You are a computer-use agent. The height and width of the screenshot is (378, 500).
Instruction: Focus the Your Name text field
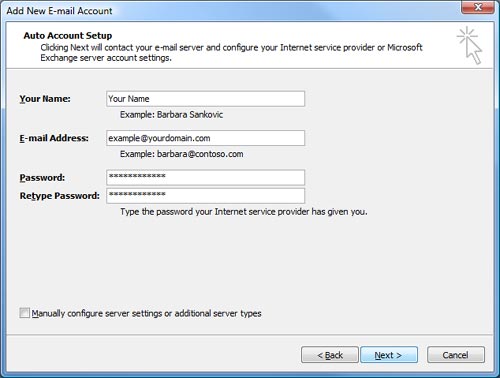[x=205, y=99]
